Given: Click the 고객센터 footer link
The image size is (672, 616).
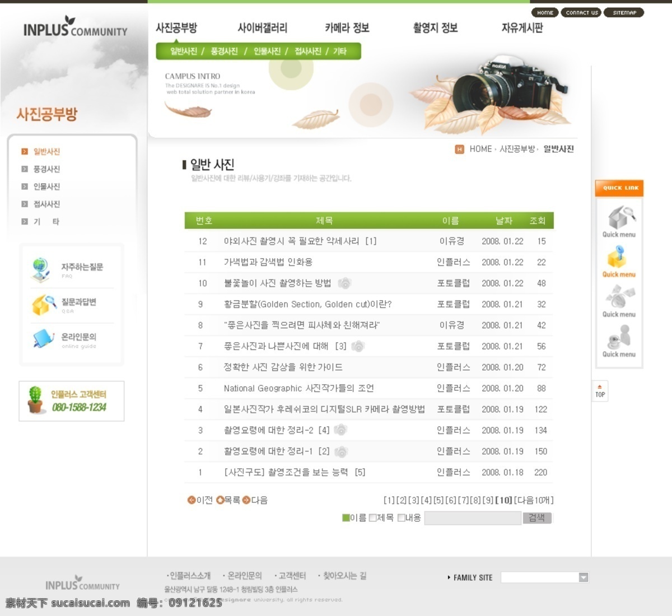Looking at the screenshot, I should click(292, 576).
